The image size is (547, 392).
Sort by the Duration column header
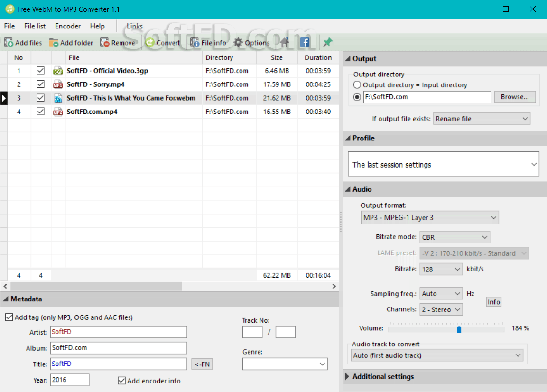coord(318,58)
